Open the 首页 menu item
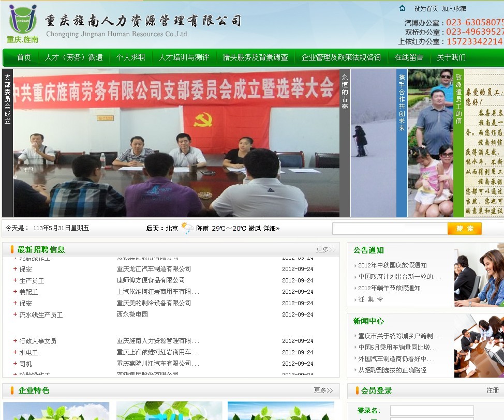This screenshot has width=504, height=420. click(24, 57)
